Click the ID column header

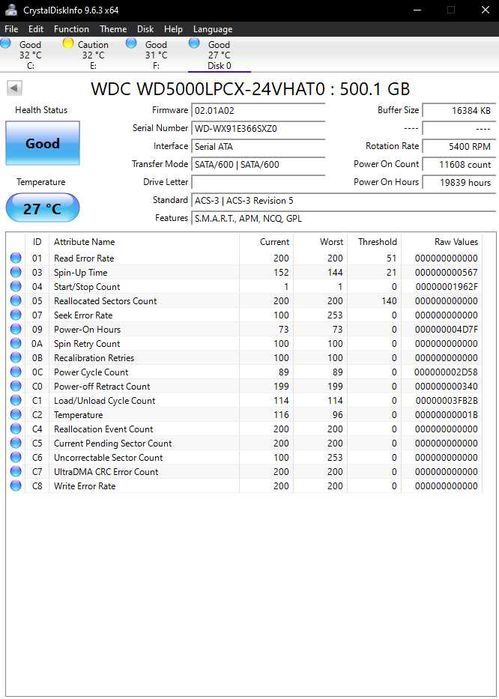click(37, 242)
